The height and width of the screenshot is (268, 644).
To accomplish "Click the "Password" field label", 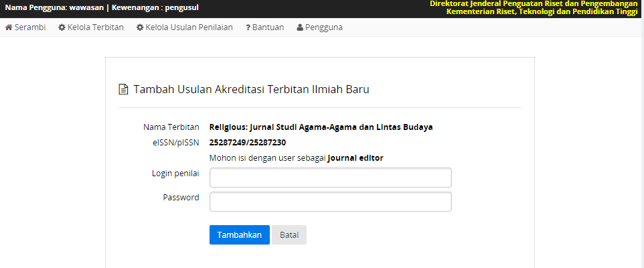I will pyautogui.click(x=181, y=198).
